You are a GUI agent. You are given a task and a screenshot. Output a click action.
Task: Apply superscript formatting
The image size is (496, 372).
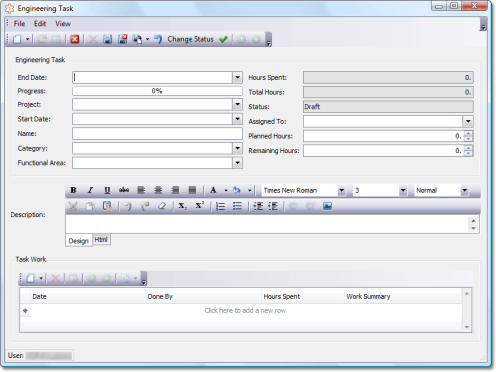(x=199, y=206)
